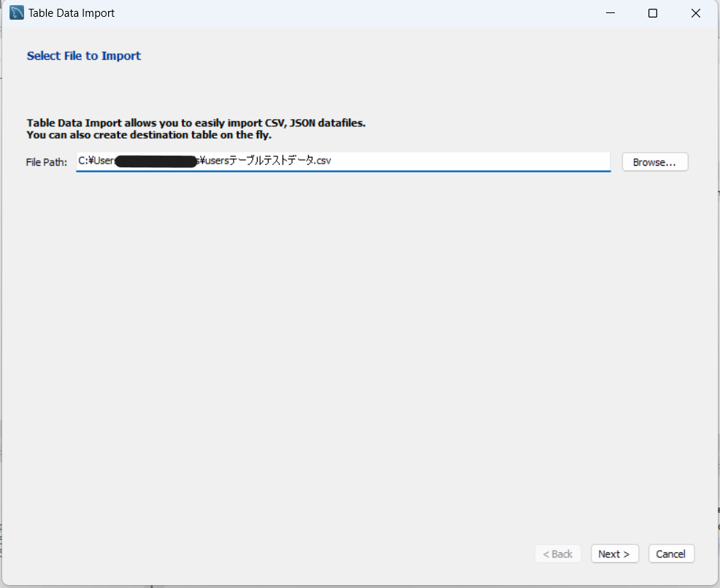Image resolution: width=720 pixels, height=588 pixels.
Task: Click the File Path label
Action: point(46,162)
